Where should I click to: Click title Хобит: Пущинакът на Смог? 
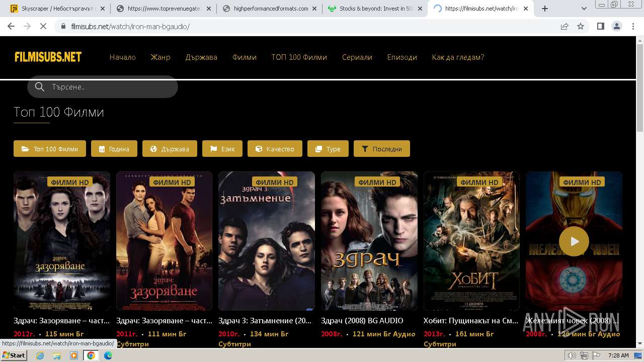(471, 320)
